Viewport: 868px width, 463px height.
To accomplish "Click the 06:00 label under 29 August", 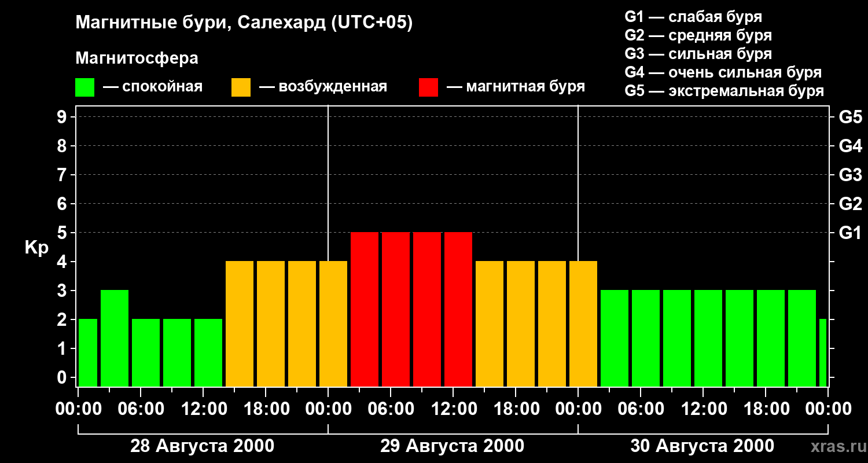I will pyautogui.click(x=391, y=409).
